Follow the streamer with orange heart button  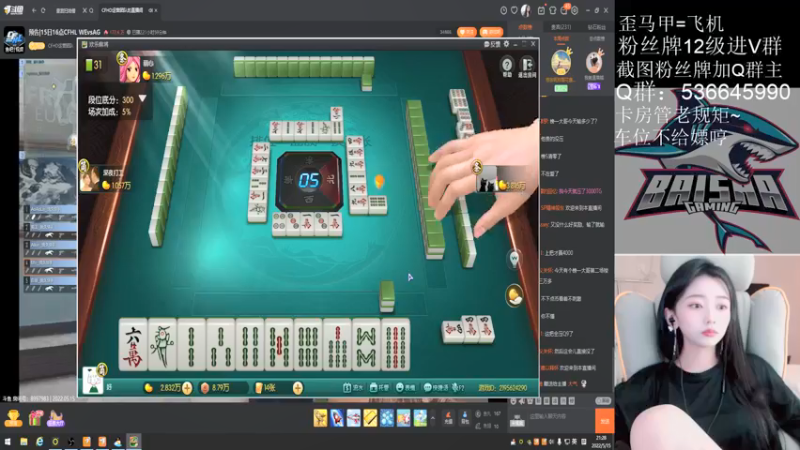(467, 32)
